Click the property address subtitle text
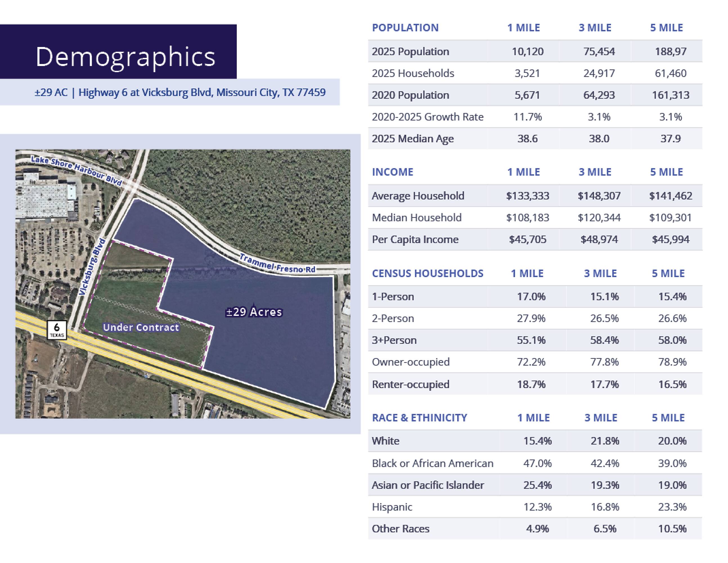 click(x=180, y=92)
